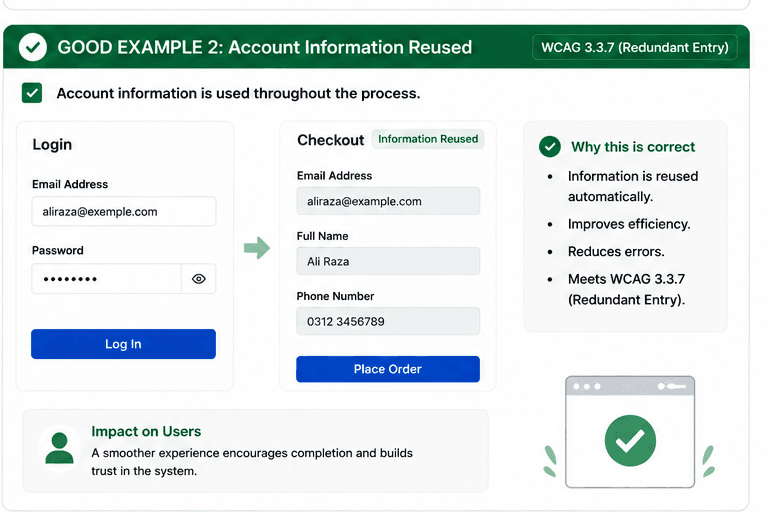Click the Why this is correct heading
This screenshot has width=768, height=512.
[x=633, y=146]
